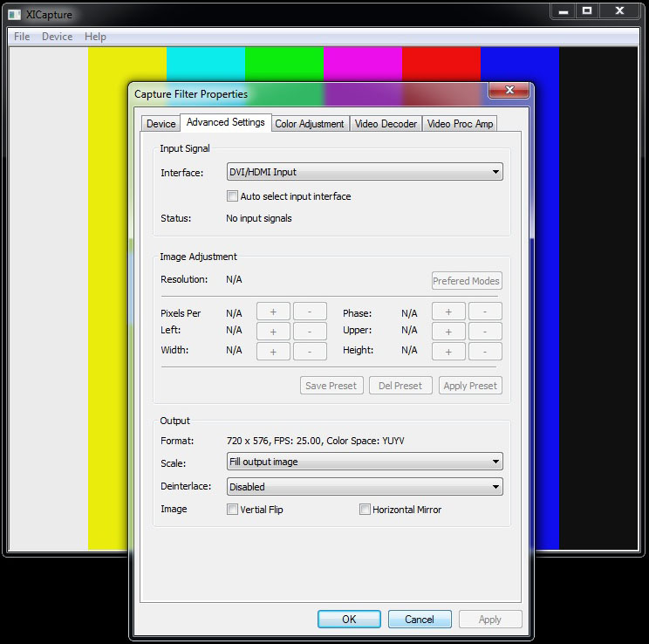649x644 pixels.
Task: Open the Device menu in menu bar
Action: [58, 37]
